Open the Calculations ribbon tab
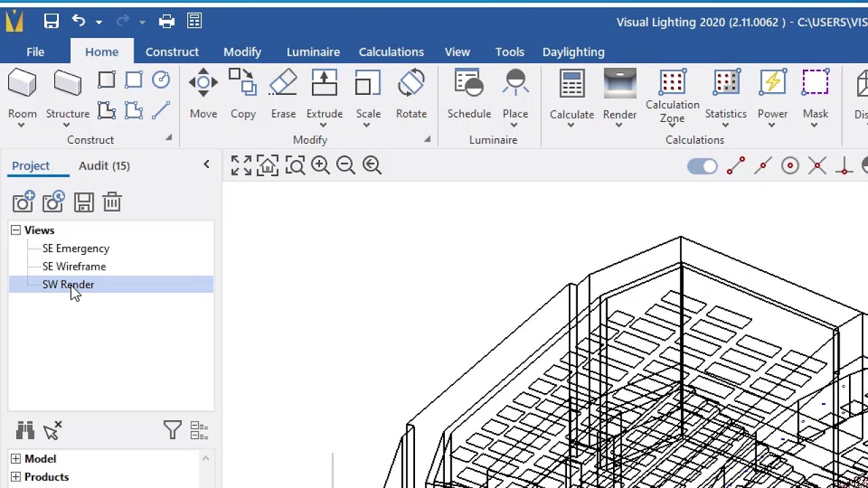 [391, 52]
